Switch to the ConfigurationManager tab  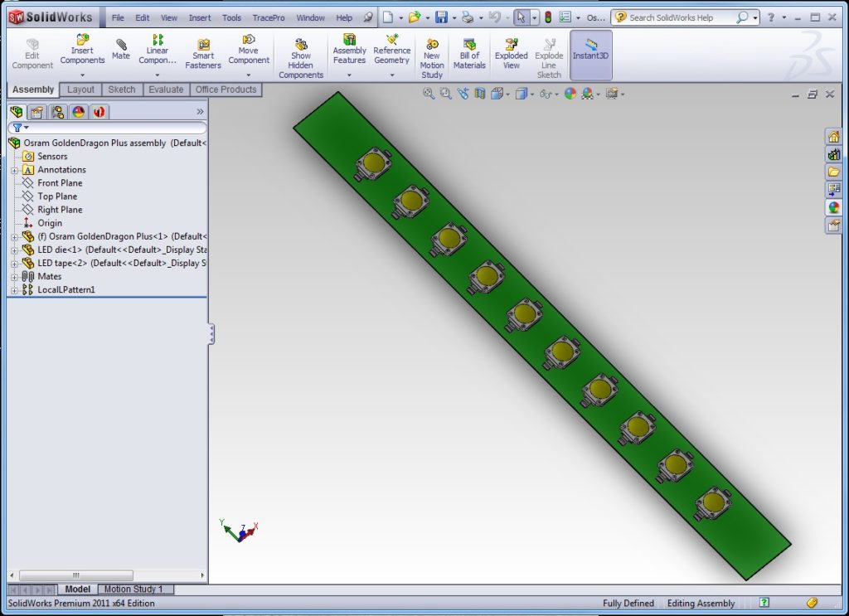click(58, 111)
